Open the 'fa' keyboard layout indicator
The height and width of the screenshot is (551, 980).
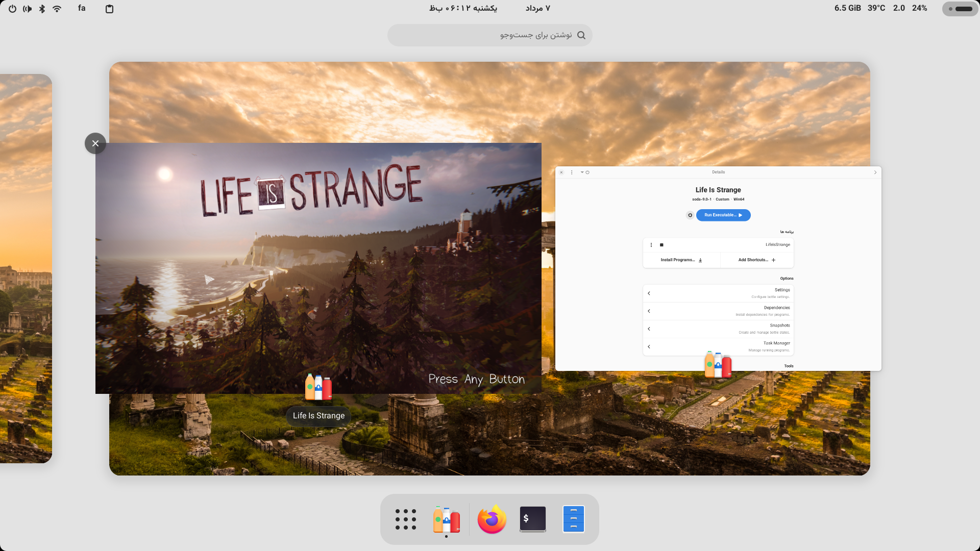[82, 8]
